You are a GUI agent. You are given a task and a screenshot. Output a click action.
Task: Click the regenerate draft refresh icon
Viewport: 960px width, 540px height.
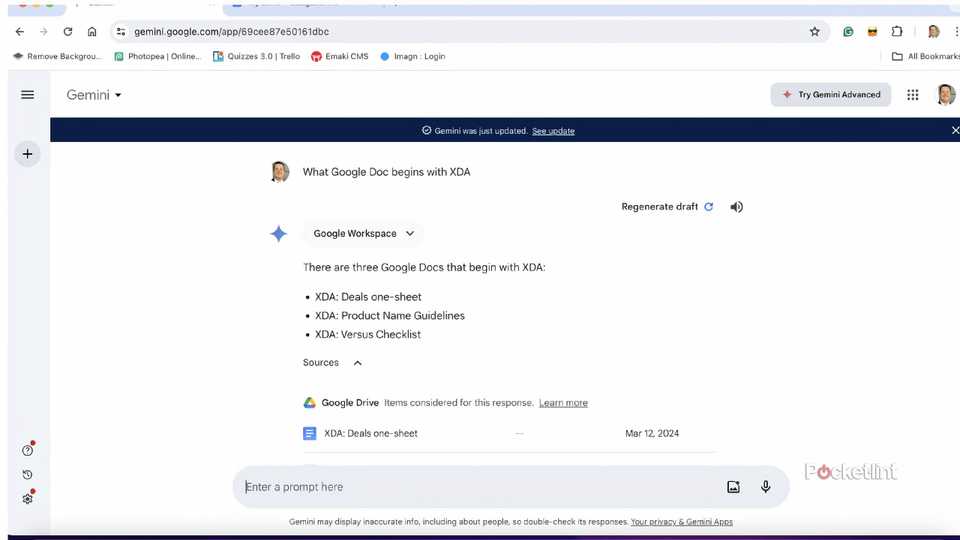tap(709, 207)
